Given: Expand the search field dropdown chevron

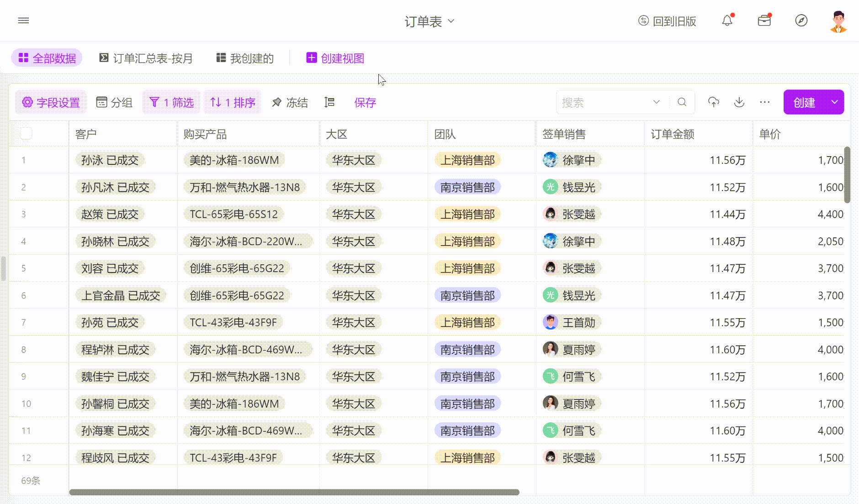Looking at the screenshot, I should pyautogui.click(x=656, y=102).
